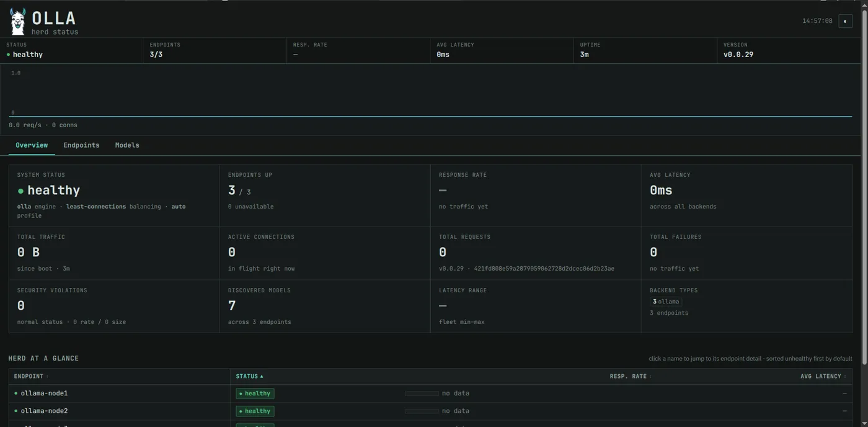Click '0 unavailable' text

250,207
